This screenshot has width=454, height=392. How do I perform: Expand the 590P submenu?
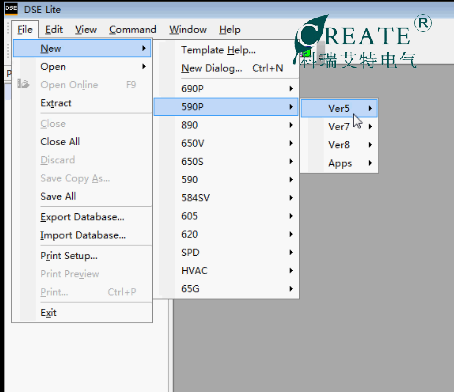[226, 107]
